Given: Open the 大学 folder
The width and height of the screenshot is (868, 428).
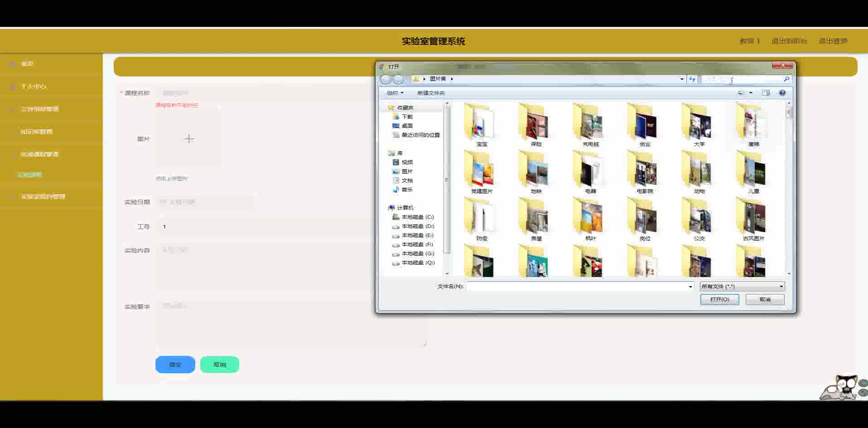Looking at the screenshot, I should point(699,126).
